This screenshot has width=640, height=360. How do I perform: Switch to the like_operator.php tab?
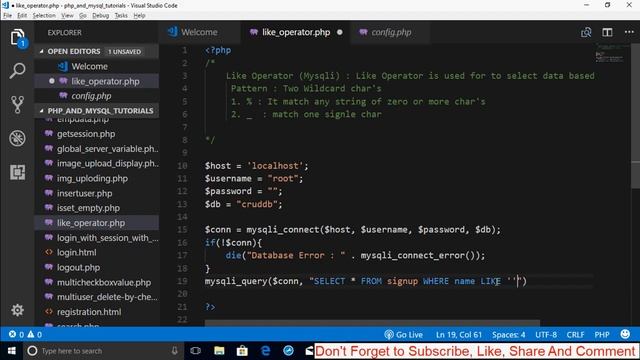point(296,32)
